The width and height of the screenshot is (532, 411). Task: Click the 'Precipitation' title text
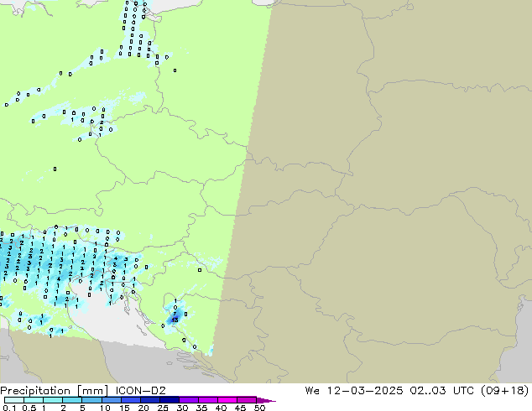pos(35,391)
